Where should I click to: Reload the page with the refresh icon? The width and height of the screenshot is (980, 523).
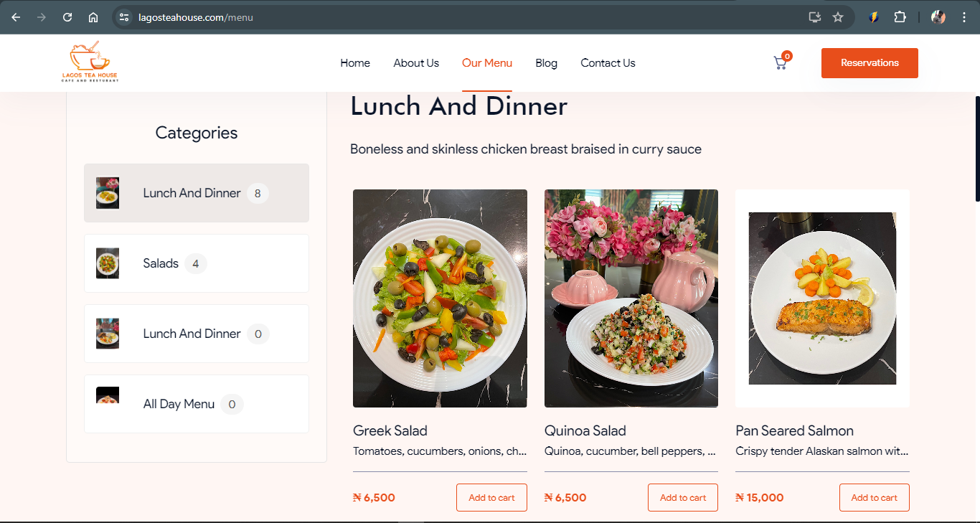click(67, 17)
